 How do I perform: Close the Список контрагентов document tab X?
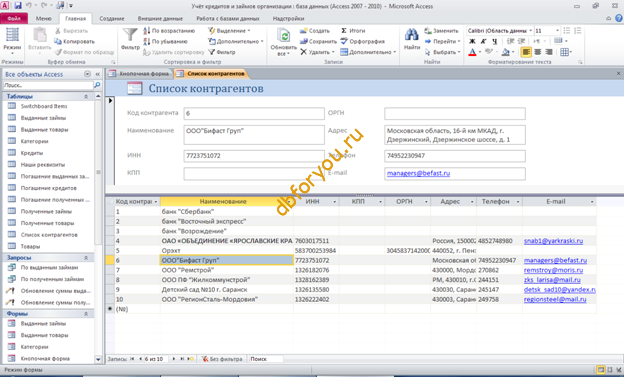(618, 73)
